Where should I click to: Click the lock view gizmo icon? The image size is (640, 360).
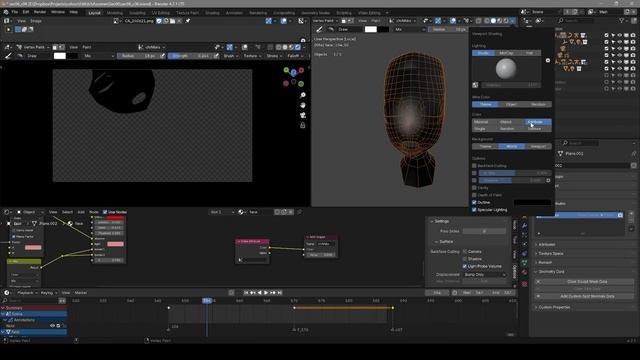click(x=302, y=126)
